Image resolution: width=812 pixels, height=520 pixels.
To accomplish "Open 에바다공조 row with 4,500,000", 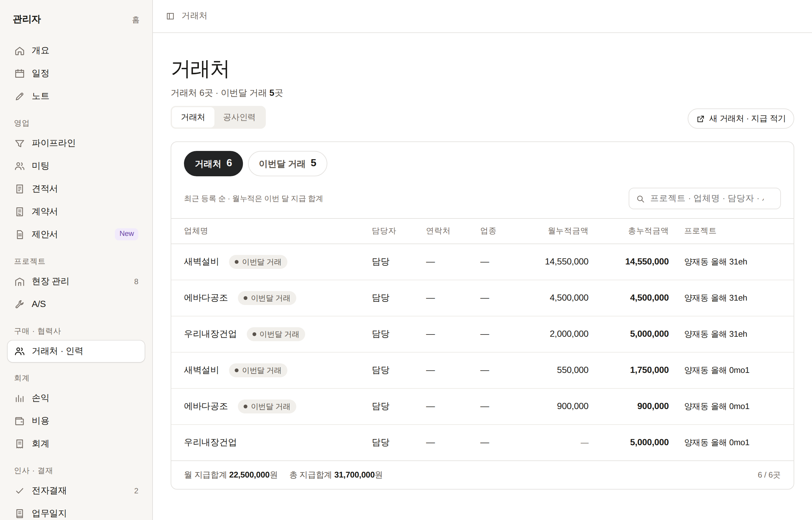I will [x=482, y=298].
